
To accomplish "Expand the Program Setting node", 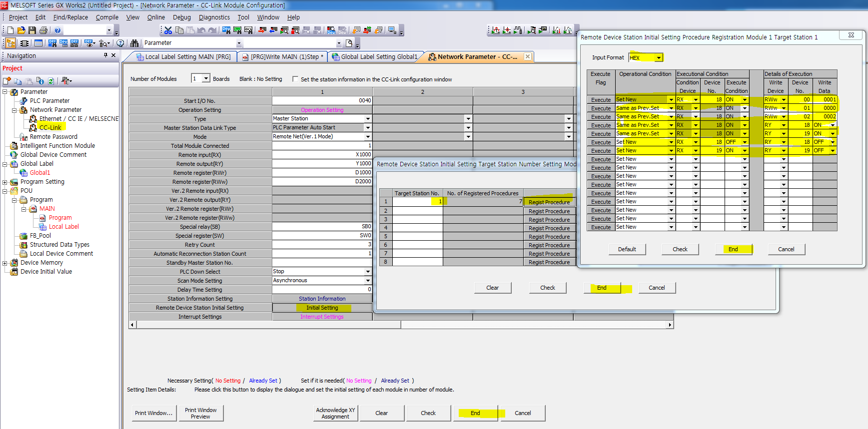I will pyautogui.click(x=5, y=182).
